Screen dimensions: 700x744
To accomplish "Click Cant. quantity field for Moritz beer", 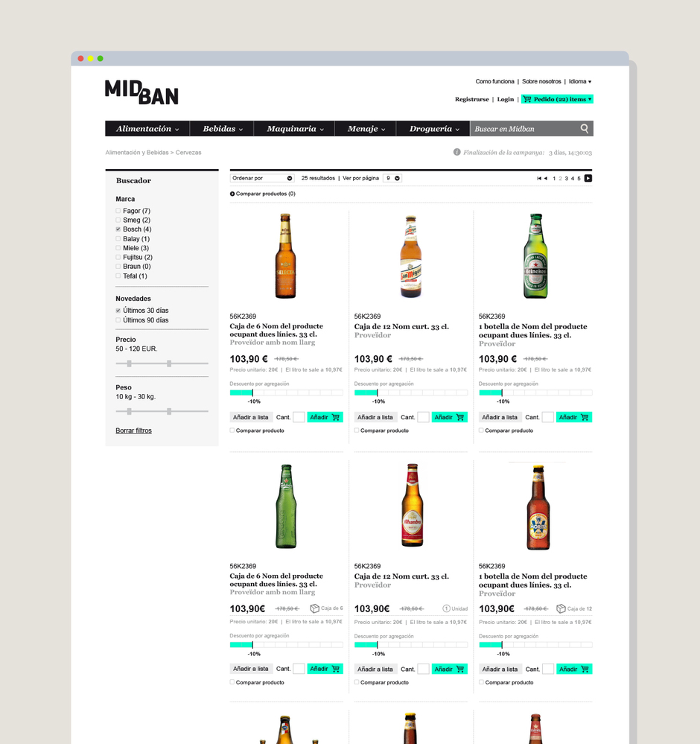I will 547,669.
